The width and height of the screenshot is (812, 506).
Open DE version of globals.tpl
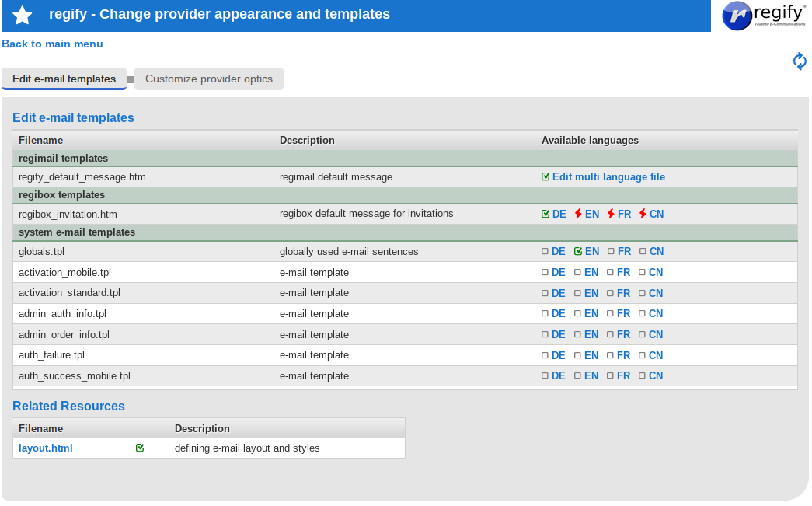click(558, 251)
